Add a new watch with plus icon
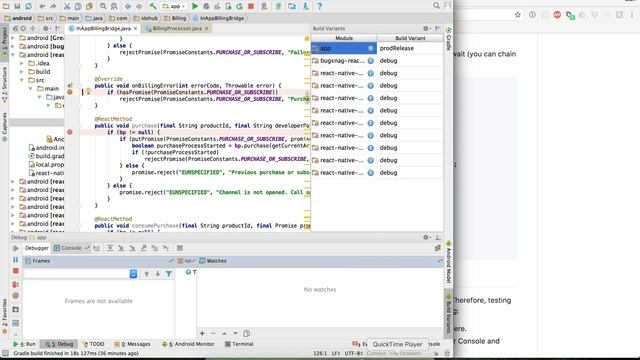The width and height of the screenshot is (640, 360). (x=202, y=333)
